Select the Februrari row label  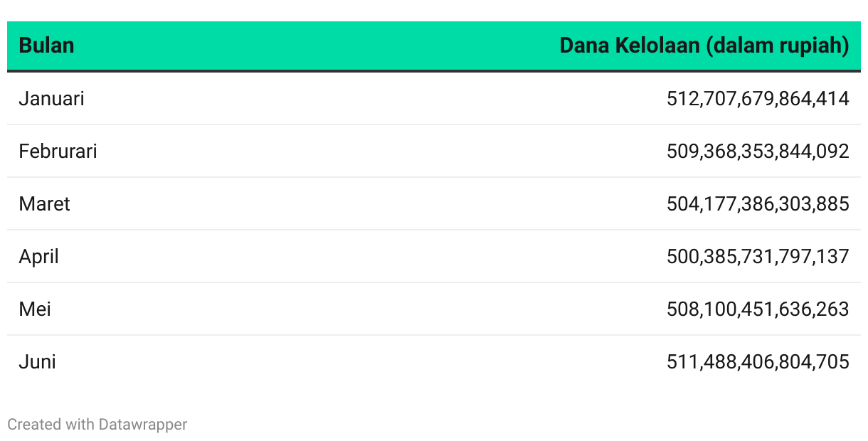point(58,151)
